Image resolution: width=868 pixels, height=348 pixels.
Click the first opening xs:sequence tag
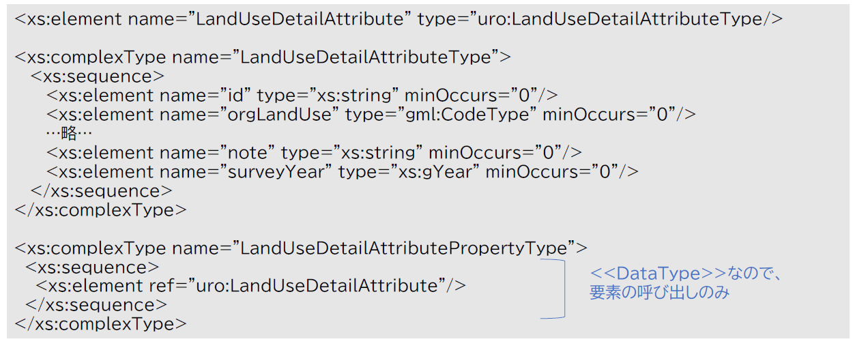coord(98,76)
